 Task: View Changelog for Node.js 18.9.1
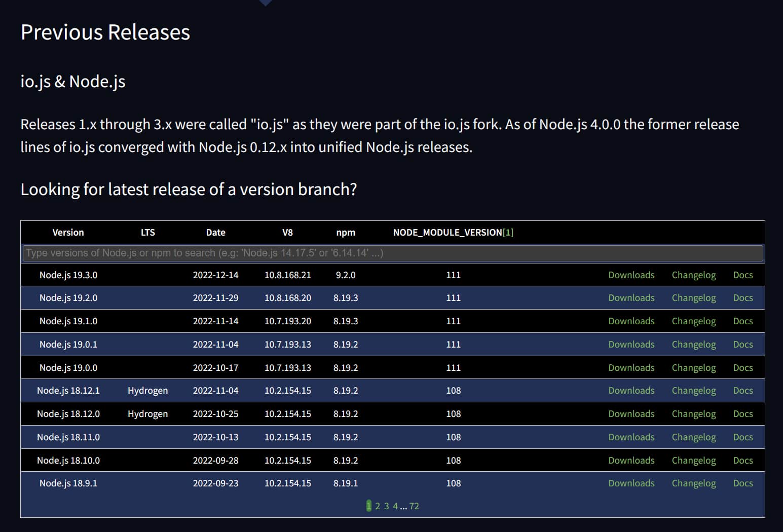(x=693, y=483)
